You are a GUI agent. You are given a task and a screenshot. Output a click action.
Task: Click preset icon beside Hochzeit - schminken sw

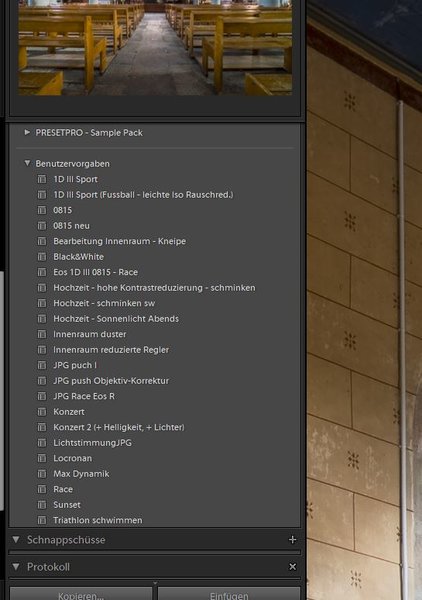42,303
